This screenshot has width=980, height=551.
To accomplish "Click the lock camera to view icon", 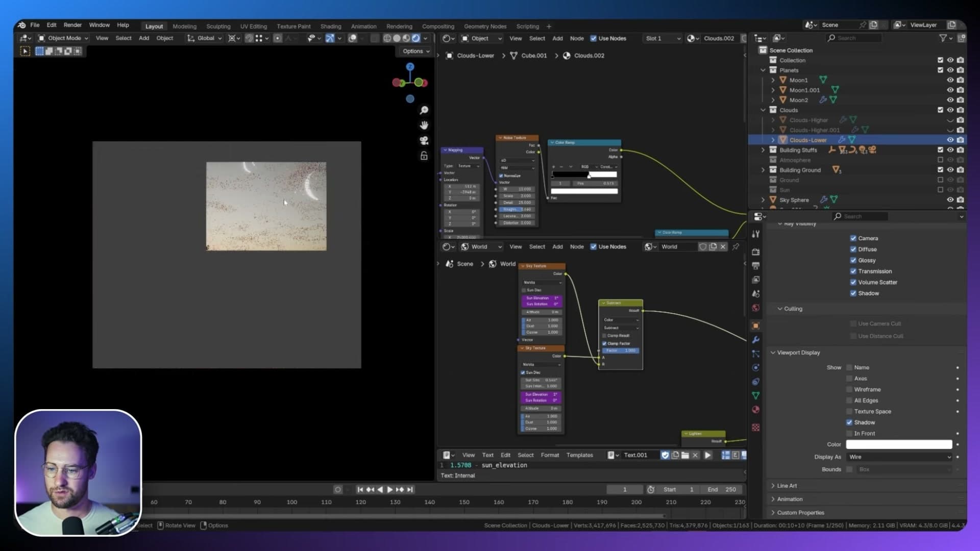I will pos(424,156).
